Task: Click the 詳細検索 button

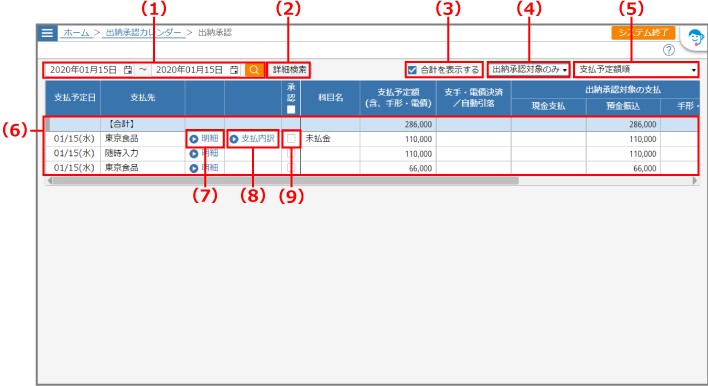Action: coord(289,70)
